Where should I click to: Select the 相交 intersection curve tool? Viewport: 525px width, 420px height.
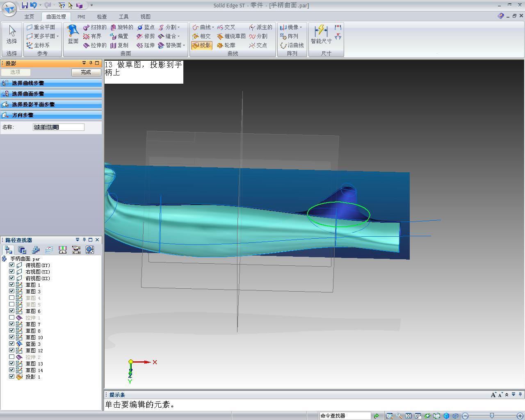pos(201,36)
